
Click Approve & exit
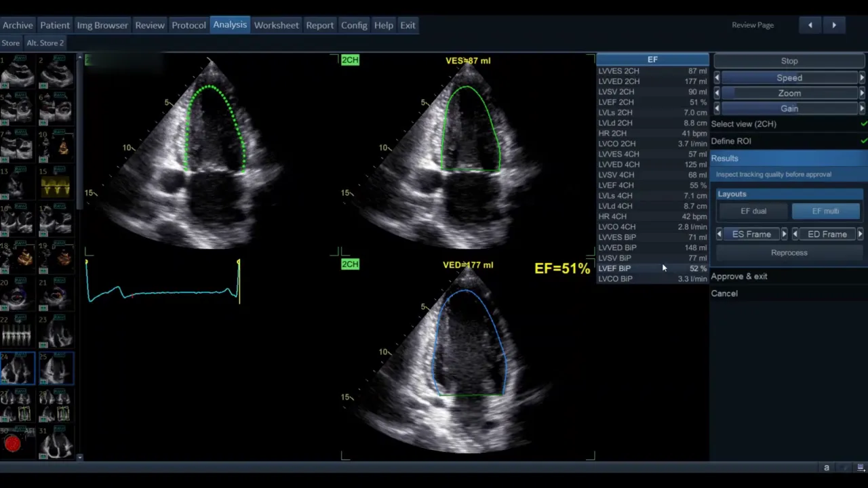click(x=739, y=277)
